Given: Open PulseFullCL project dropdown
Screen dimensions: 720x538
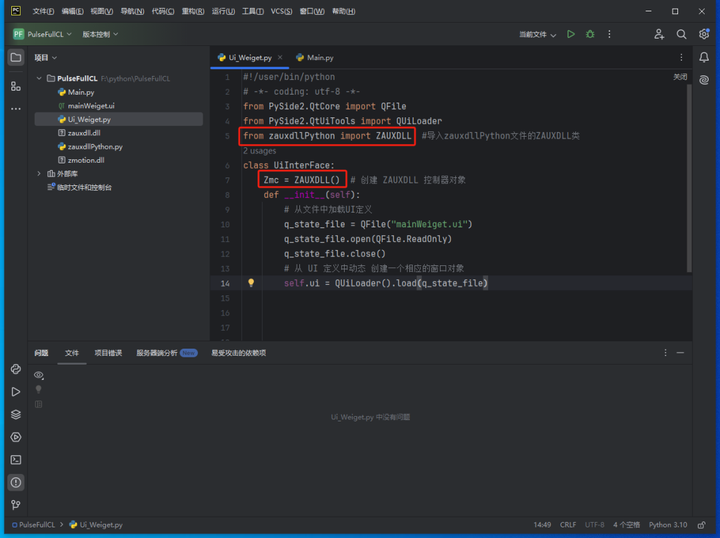Looking at the screenshot, I should (x=42, y=34).
